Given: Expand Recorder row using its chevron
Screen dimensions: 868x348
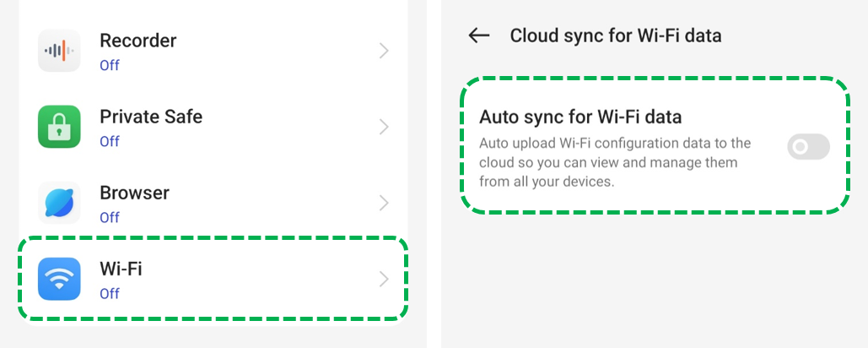Looking at the screenshot, I should pyautogui.click(x=384, y=51).
